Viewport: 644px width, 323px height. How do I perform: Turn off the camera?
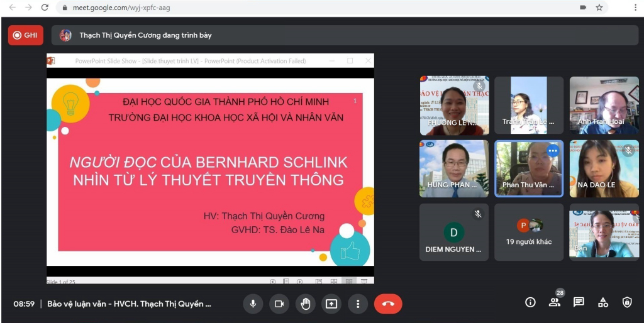click(279, 304)
